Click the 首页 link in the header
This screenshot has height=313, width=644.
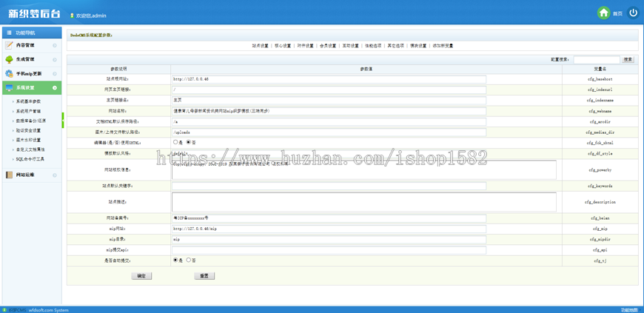pyautogui.click(x=617, y=13)
